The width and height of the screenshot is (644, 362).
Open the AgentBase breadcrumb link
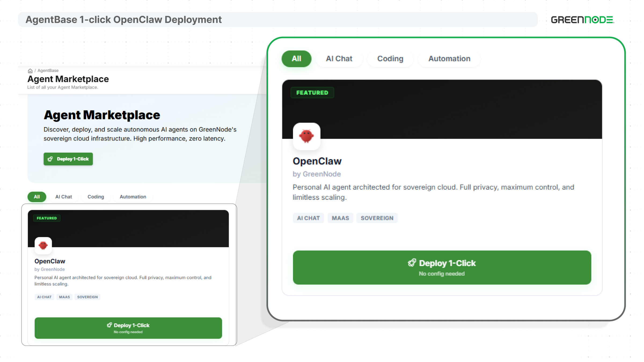48,71
